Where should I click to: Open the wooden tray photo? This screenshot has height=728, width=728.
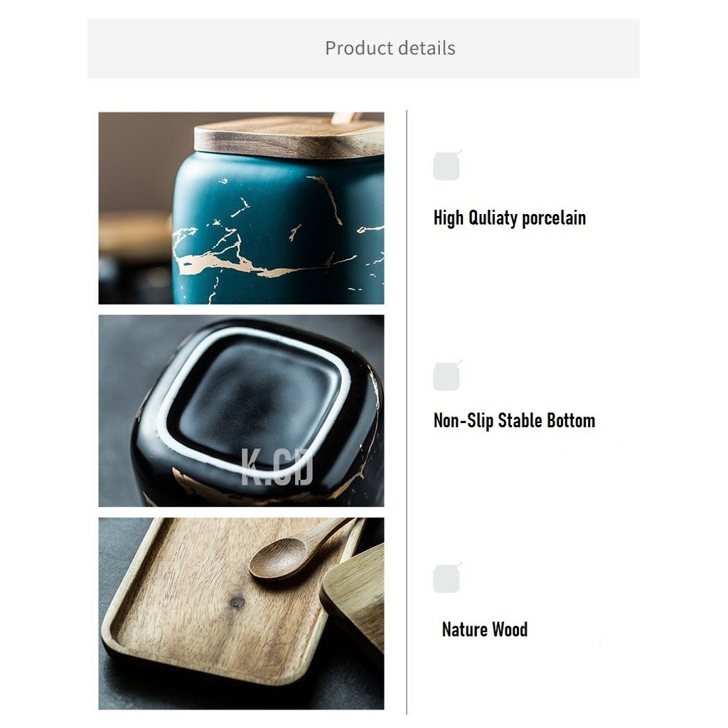241,613
